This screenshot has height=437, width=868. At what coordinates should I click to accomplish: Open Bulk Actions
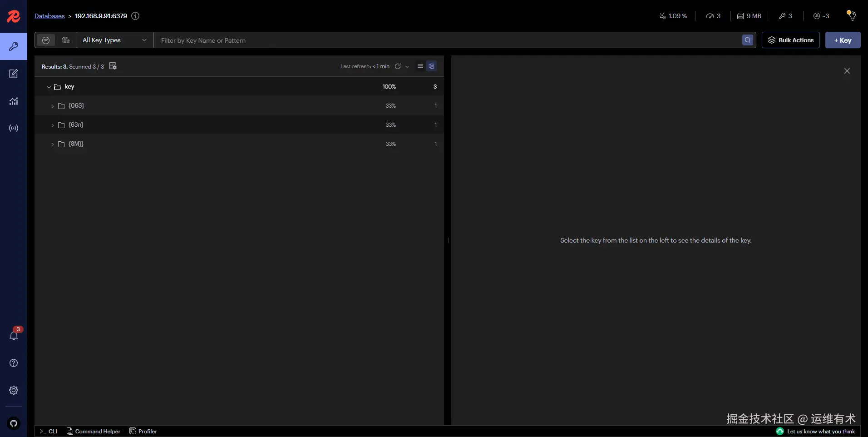(x=790, y=40)
